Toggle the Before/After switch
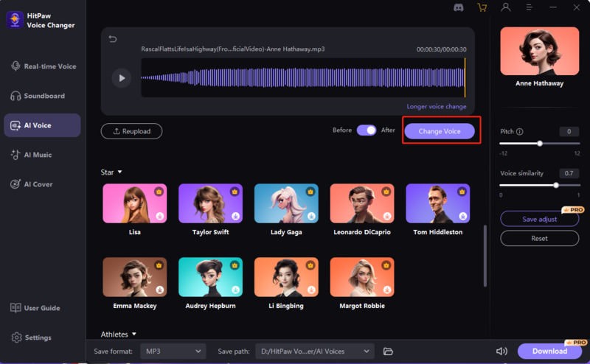The image size is (590, 364). click(x=367, y=130)
